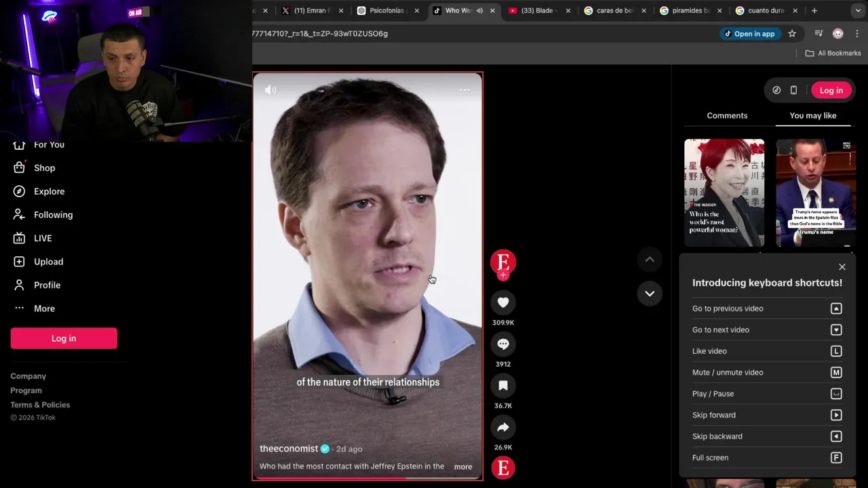Click The Economist sound disc icon below share
This screenshot has width=868, height=488.
[x=503, y=468]
